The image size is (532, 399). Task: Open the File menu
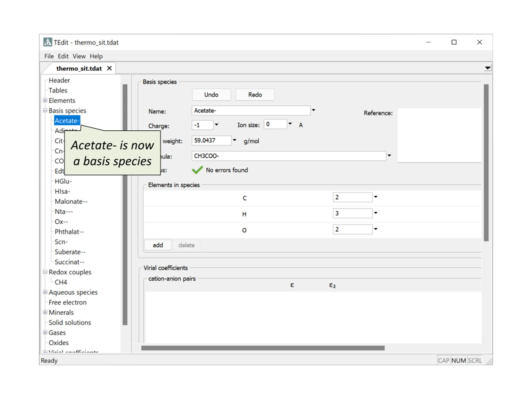click(x=49, y=56)
